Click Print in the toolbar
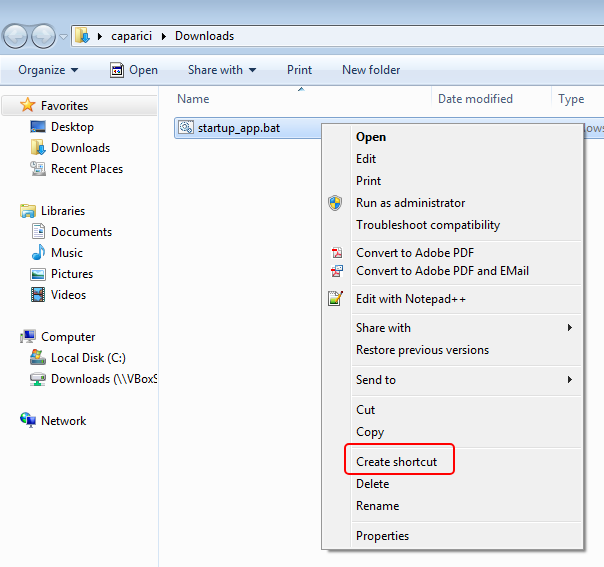604x567 pixels. (x=299, y=70)
